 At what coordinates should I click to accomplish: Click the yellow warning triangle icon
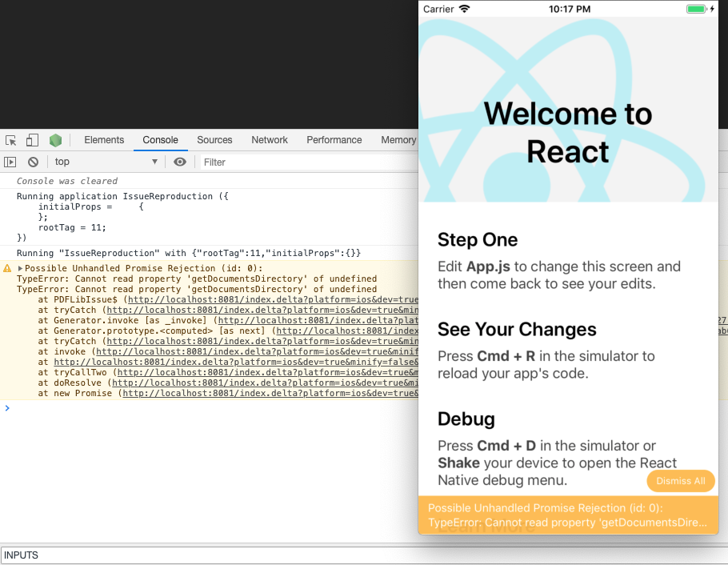(x=7, y=268)
